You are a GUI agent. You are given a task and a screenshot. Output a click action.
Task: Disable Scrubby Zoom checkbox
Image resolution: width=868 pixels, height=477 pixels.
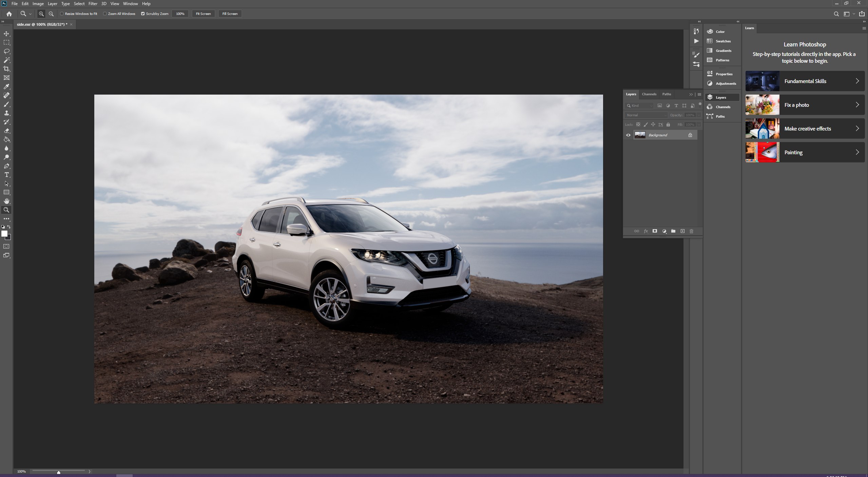143,14
